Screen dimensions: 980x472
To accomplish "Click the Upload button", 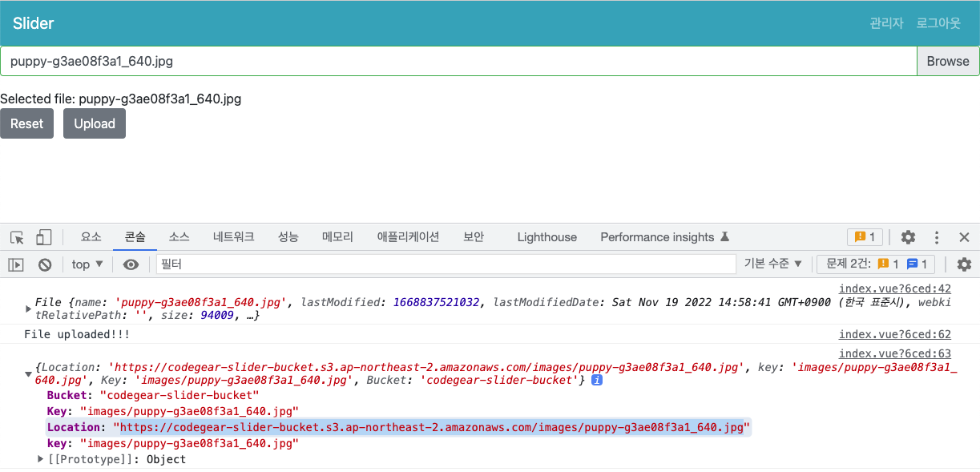I will point(95,123).
